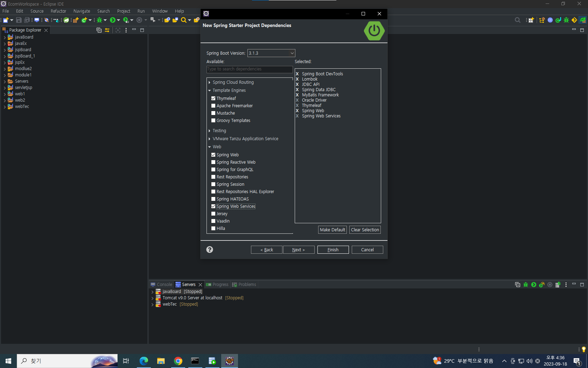Viewport: 588px width, 368px height.
Task: Open the File menu
Action: pos(6,11)
